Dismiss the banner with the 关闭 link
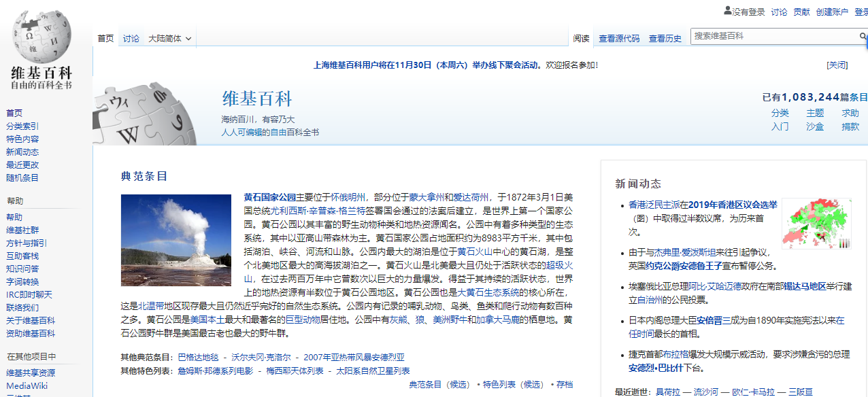 tap(837, 65)
